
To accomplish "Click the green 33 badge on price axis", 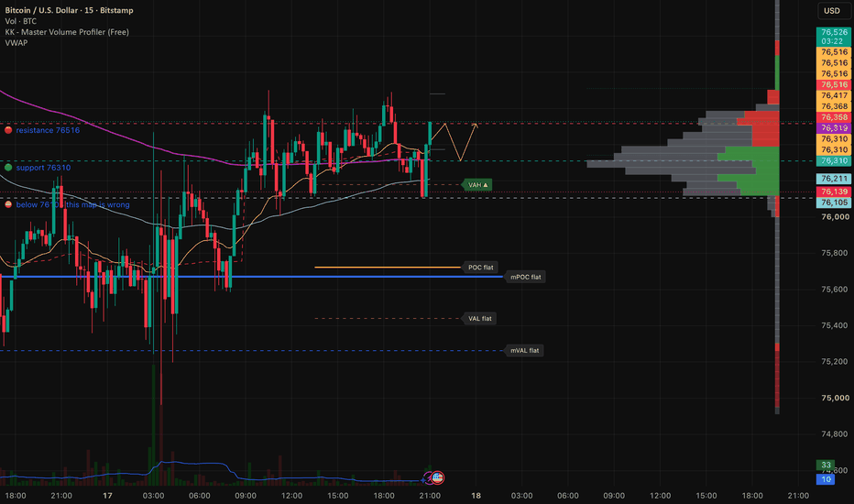I will 826,465.
